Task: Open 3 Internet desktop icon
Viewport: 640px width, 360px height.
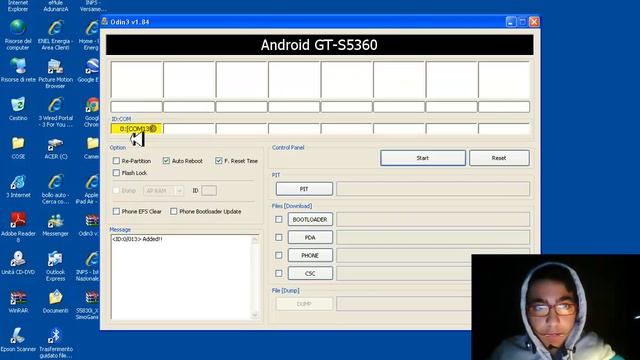Action: tap(18, 186)
